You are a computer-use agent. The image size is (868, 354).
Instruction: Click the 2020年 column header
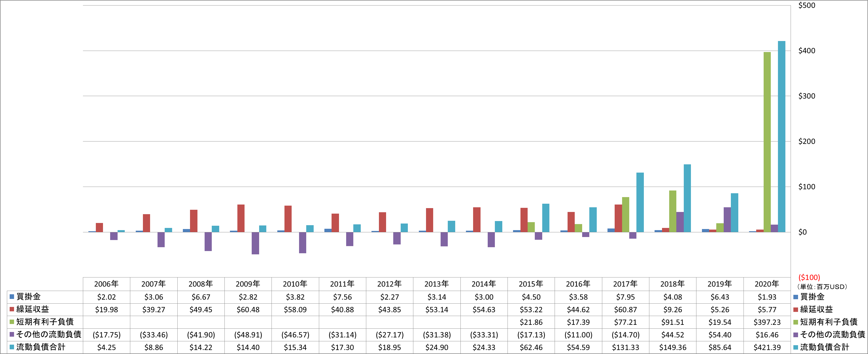[x=767, y=284]
